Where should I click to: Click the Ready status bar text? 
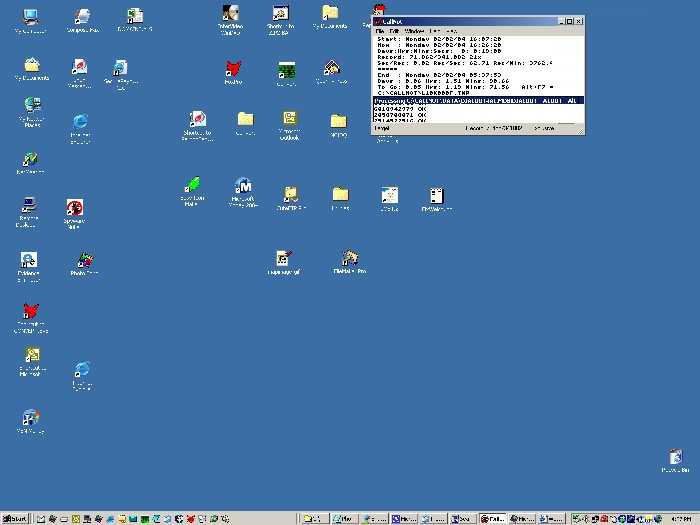381,128
